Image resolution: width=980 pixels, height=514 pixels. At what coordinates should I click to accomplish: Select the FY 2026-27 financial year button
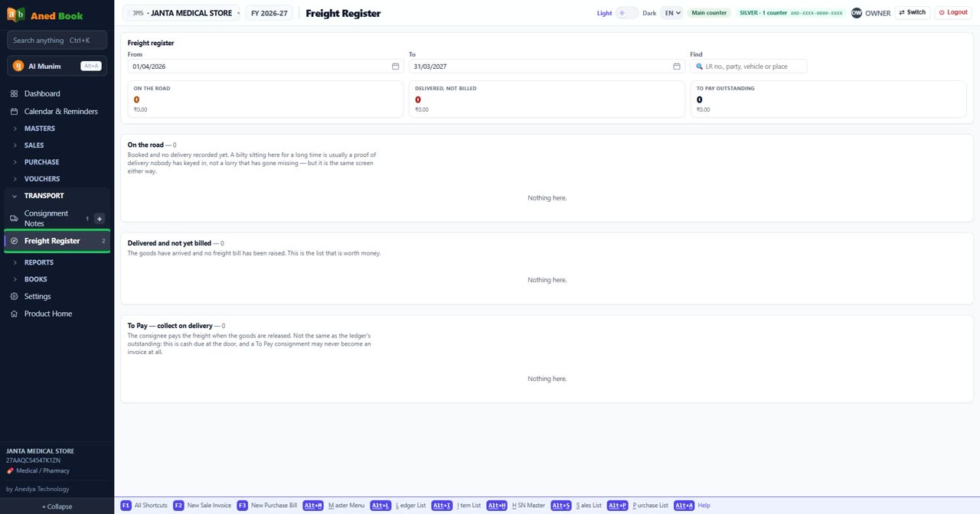pyautogui.click(x=269, y=13)
